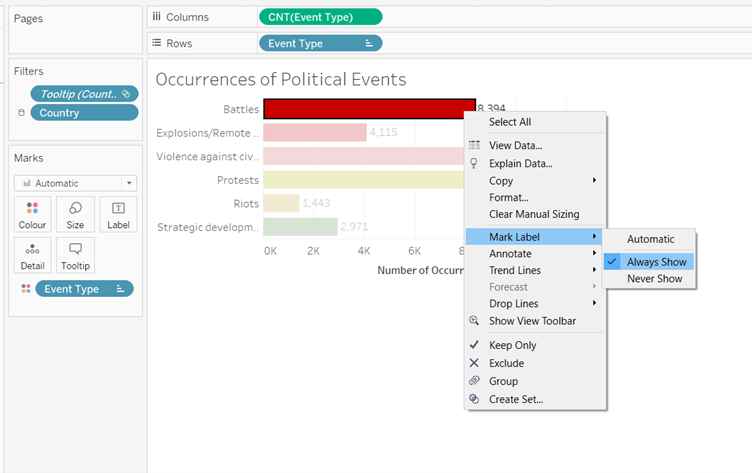This screenshot has width=752, height=473.
Task: Click the Show View Toolbar magnifier icon
Action: (474, 320)
